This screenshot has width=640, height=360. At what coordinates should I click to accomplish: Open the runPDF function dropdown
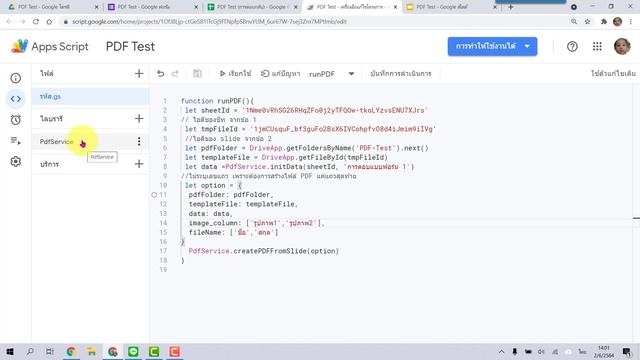click(331, 74)
